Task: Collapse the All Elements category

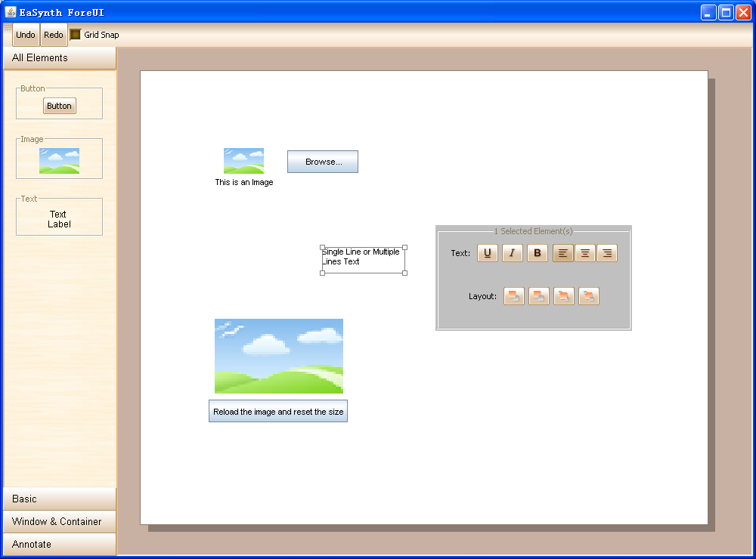Action: click(59, 58)
